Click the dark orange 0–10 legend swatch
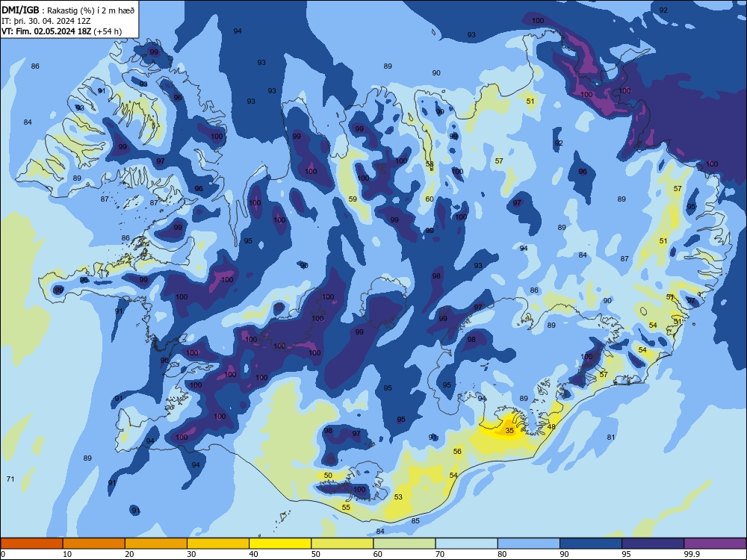This screenshot has height=560, width=747. [31, 544]
